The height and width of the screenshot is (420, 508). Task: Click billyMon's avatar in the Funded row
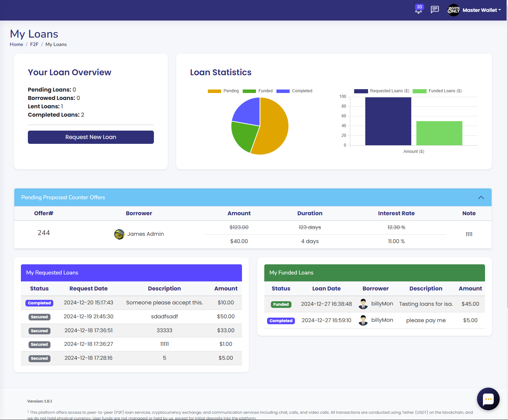click(363, 304)
